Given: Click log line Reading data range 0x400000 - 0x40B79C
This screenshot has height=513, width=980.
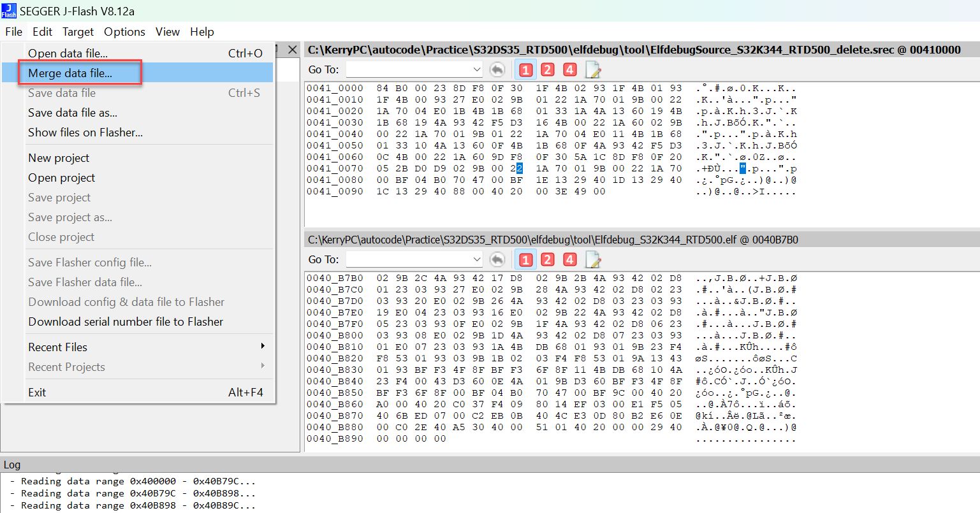Looking at the screenshot, I should 133,481.
